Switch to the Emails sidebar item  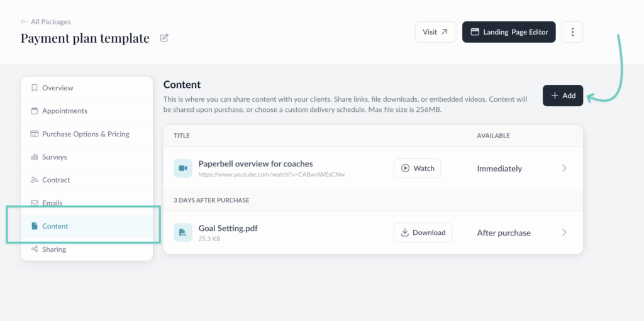(52, 203)
